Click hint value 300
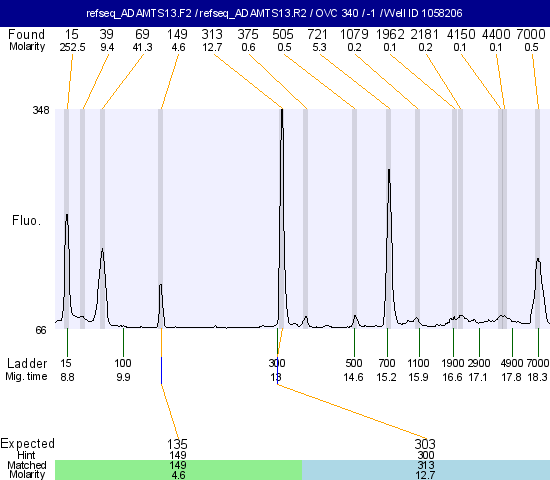 (425, 455)
